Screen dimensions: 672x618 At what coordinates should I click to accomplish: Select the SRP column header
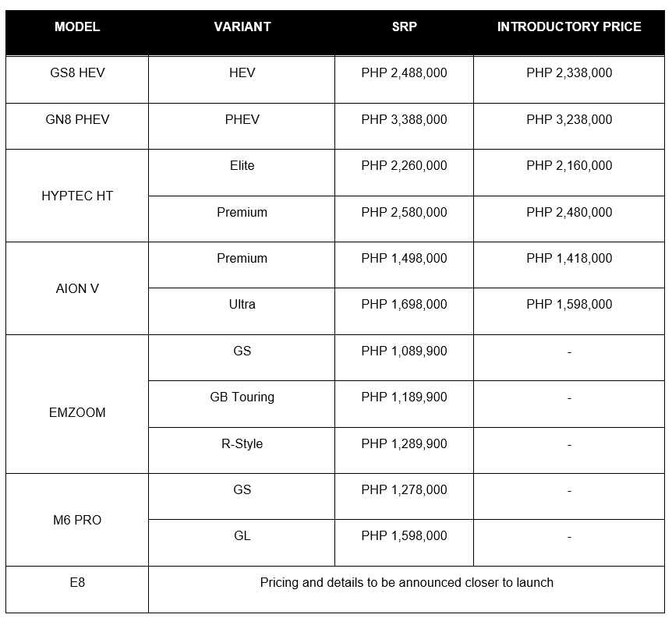coord(404,26)
